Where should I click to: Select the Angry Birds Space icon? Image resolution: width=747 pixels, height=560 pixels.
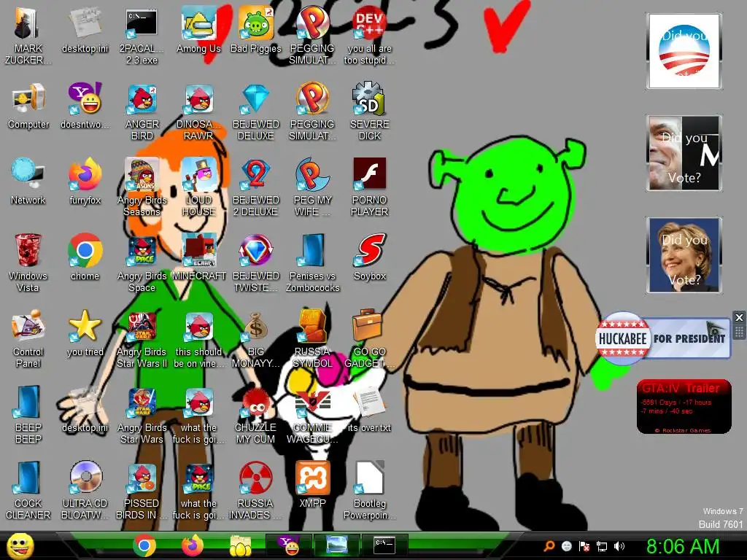[x=142, y=264]
